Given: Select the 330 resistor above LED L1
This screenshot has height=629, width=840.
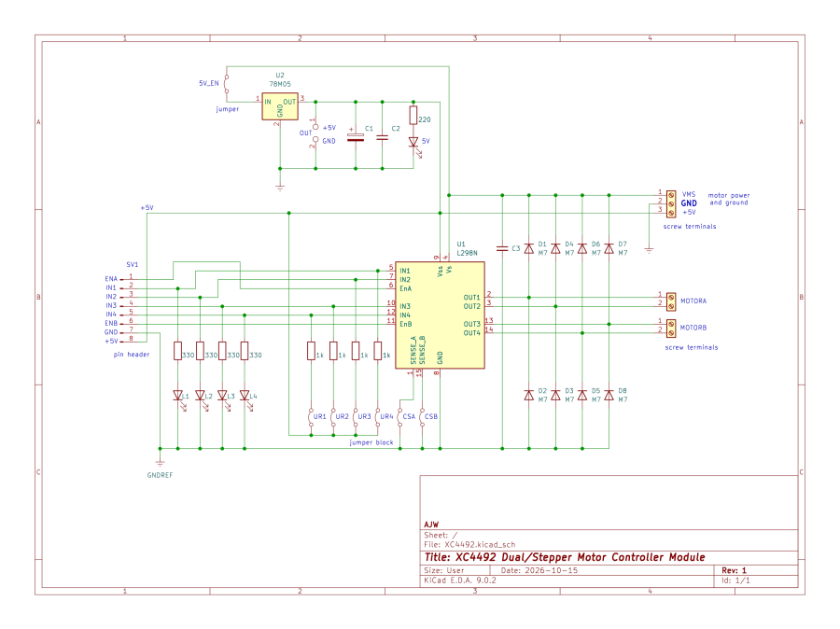Looking at the screenshot, I should 178,351.
